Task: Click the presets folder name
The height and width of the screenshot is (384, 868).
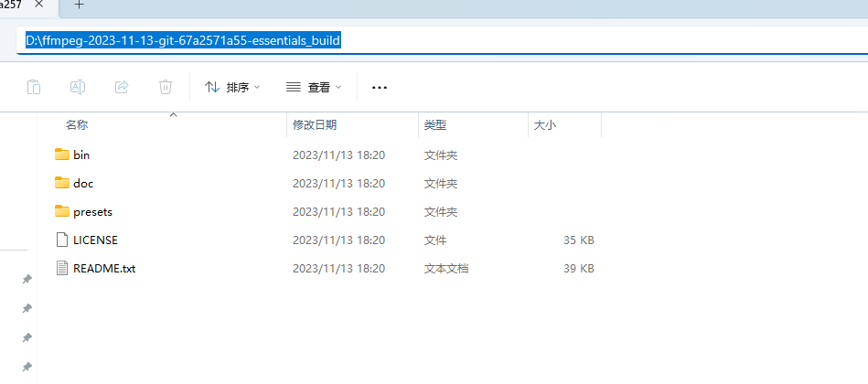Action: (93, 211)
